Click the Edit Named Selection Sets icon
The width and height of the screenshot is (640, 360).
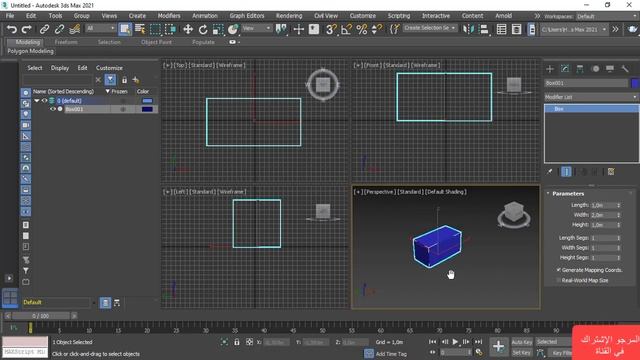tap(395, 29)
